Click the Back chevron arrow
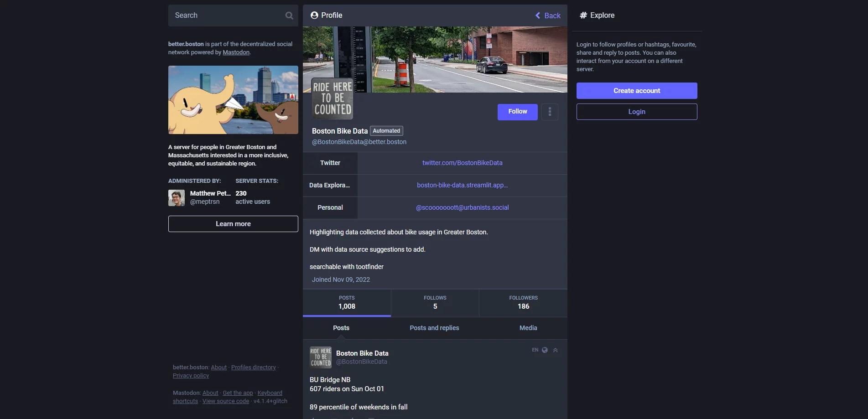Image resolution: width=868 pixels, height=419 pixels. click(x=538, y=16)
